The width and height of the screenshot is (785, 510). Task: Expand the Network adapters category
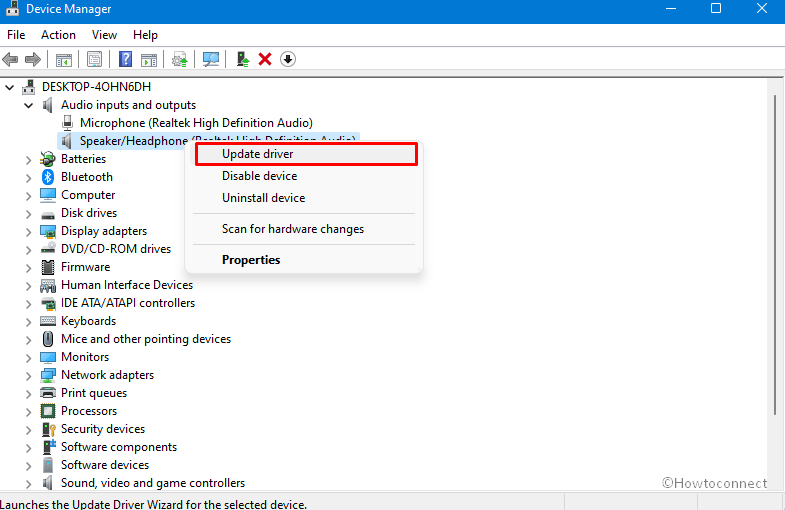point(29,376)
